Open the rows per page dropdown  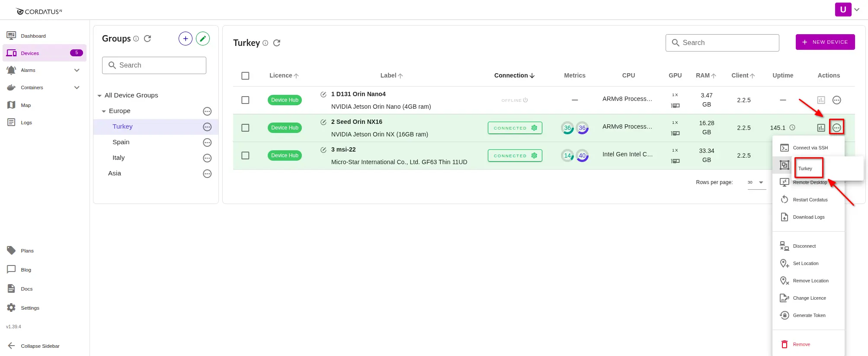coord(756,182)
